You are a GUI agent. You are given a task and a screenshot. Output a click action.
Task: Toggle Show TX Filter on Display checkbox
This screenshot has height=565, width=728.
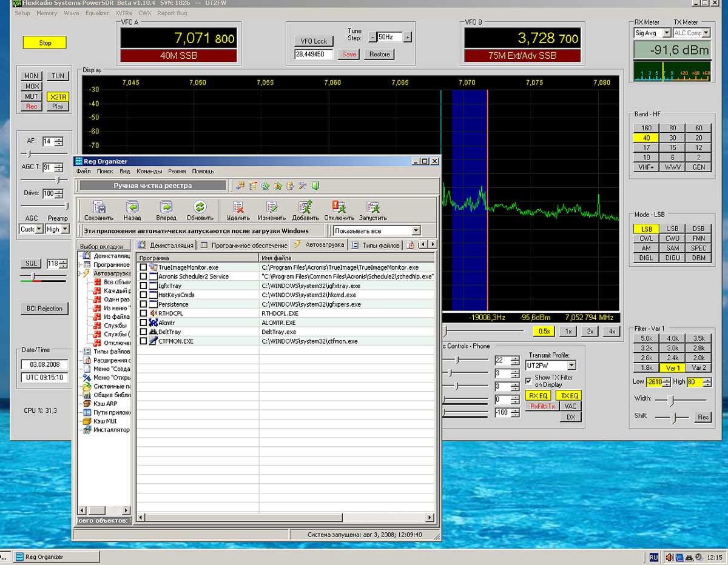528,381
